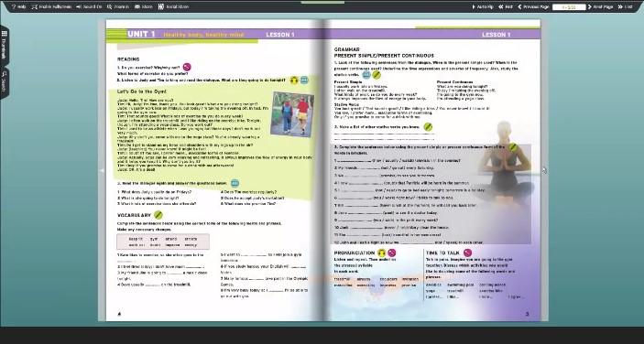Open the Social Share option
Screen dimensions: 644x344
point(173,7)
